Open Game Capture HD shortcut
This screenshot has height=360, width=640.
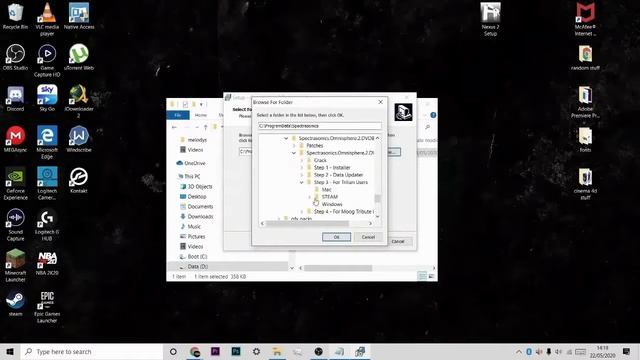pos(47,60)
